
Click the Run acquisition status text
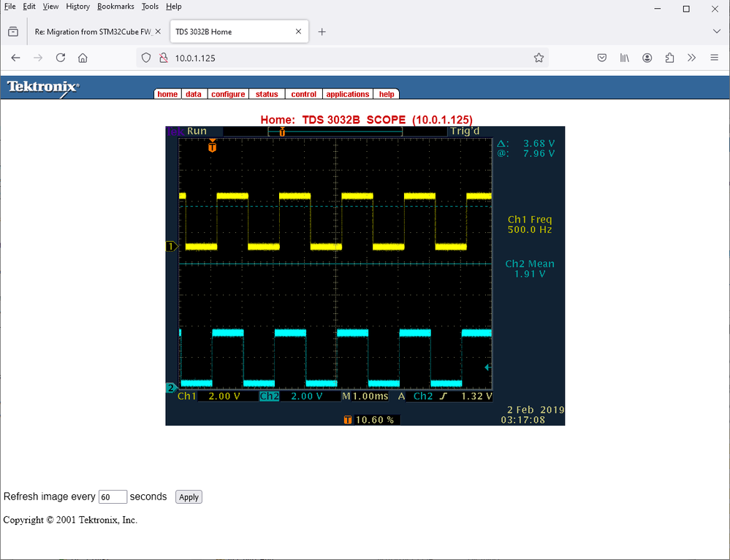pos(197,131)
